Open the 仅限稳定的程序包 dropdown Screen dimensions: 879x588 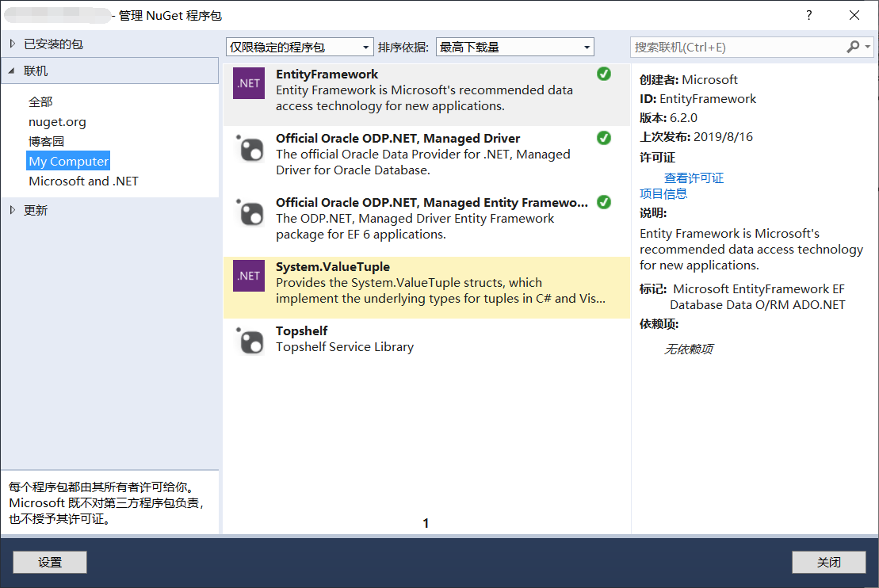point(300,47)
